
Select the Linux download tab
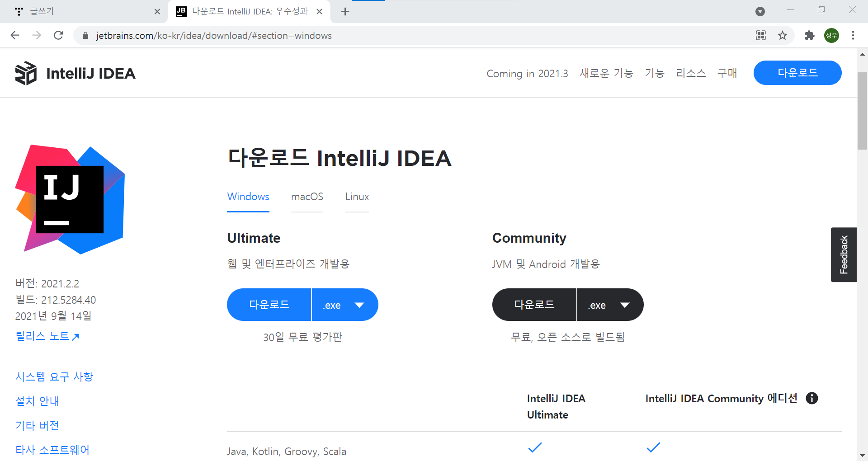coord(357,197)
